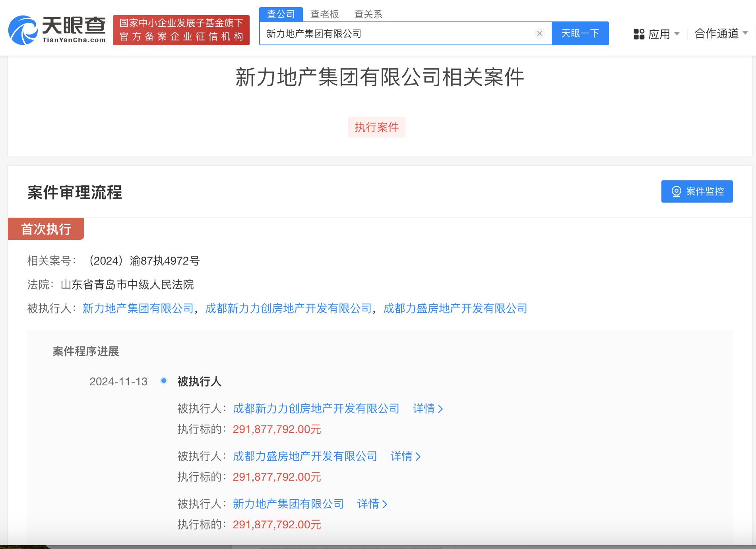Click the 案件监控 monitoring button
The width and height of the screenshot is (756, 549).
coord(697,191)
